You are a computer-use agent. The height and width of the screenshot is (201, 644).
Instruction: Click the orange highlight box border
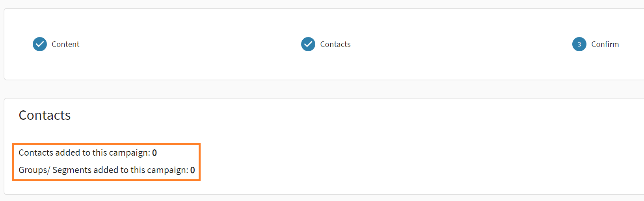[200, 162]
